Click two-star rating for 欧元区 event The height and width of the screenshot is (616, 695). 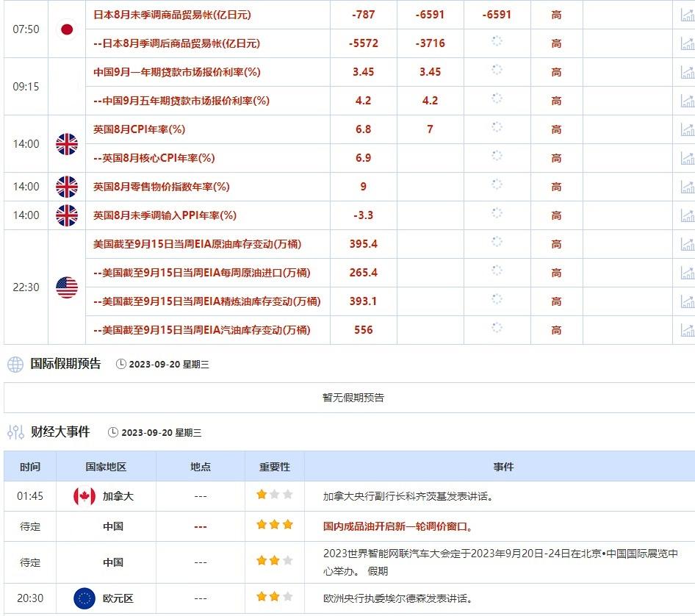point(274,596)
